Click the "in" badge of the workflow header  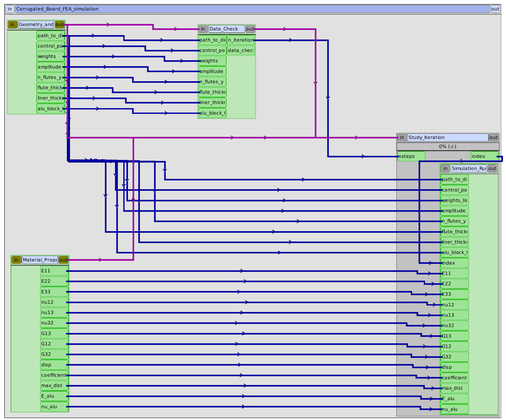click(x=10, y=9)
